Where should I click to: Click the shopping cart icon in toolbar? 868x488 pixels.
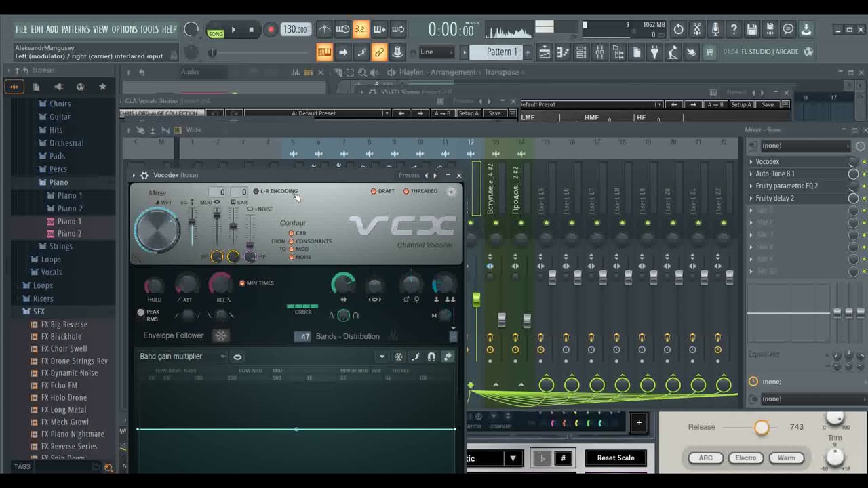click(x=709, y=52)
